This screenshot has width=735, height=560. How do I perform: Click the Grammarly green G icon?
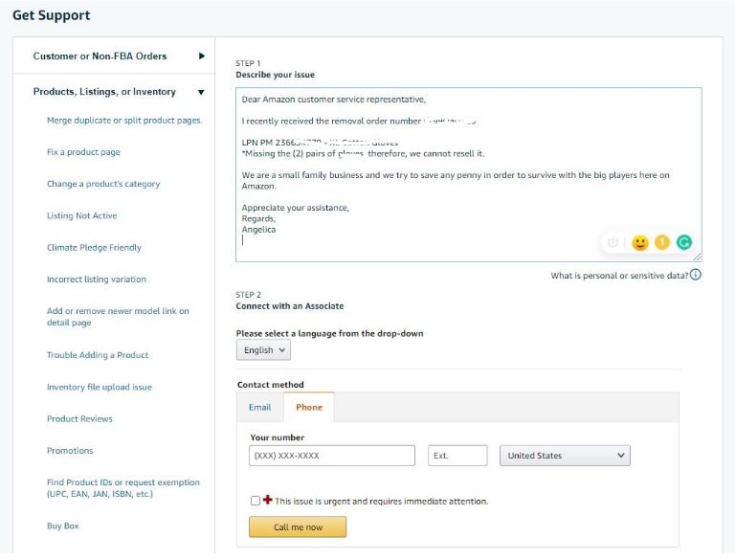pyautogui.click(x=684, y=243)
